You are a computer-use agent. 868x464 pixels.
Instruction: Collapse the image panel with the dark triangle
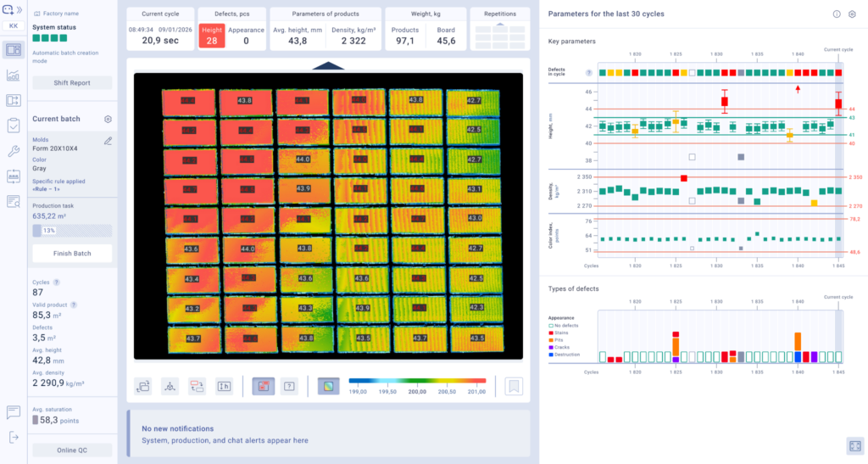[328, 66]
